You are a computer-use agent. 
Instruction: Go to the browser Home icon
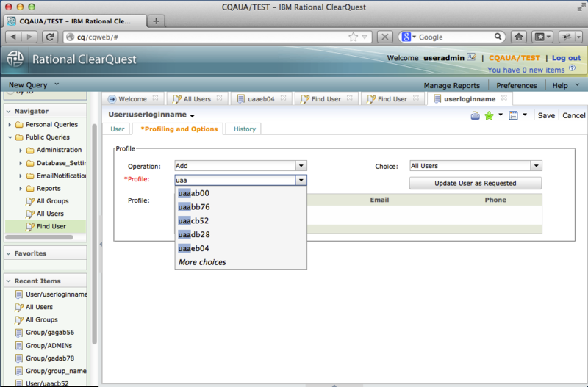click(519, 37)
